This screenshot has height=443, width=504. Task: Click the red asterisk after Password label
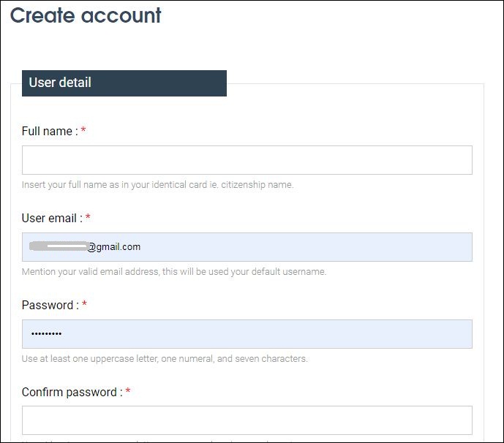(x=84, y=306)
